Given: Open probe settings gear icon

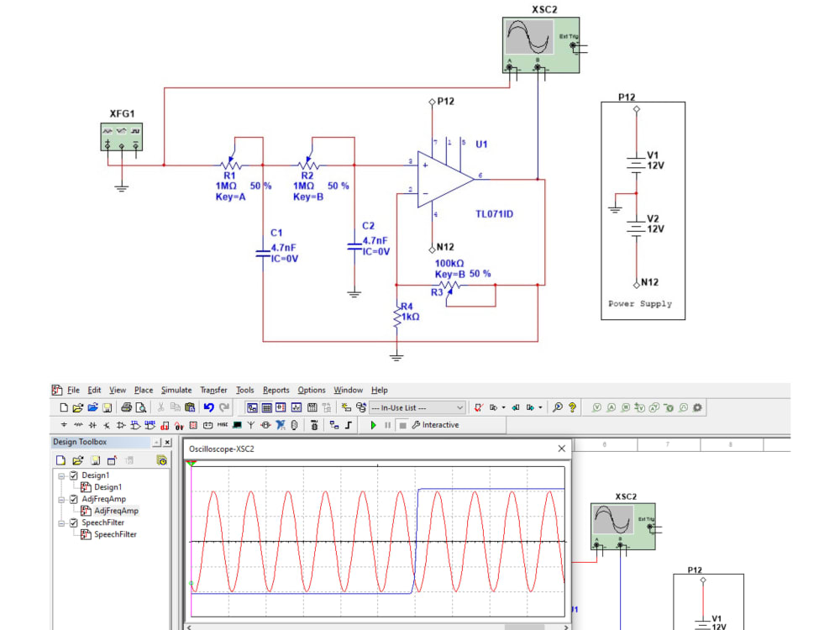Looking at the screenshot, I should pyautogui.click(x=697, y=407).
